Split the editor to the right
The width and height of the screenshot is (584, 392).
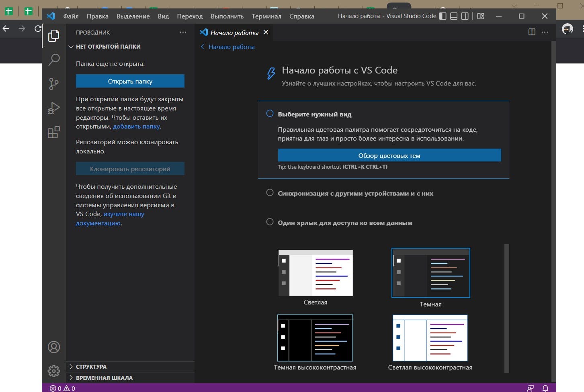[x=532, y=32]
